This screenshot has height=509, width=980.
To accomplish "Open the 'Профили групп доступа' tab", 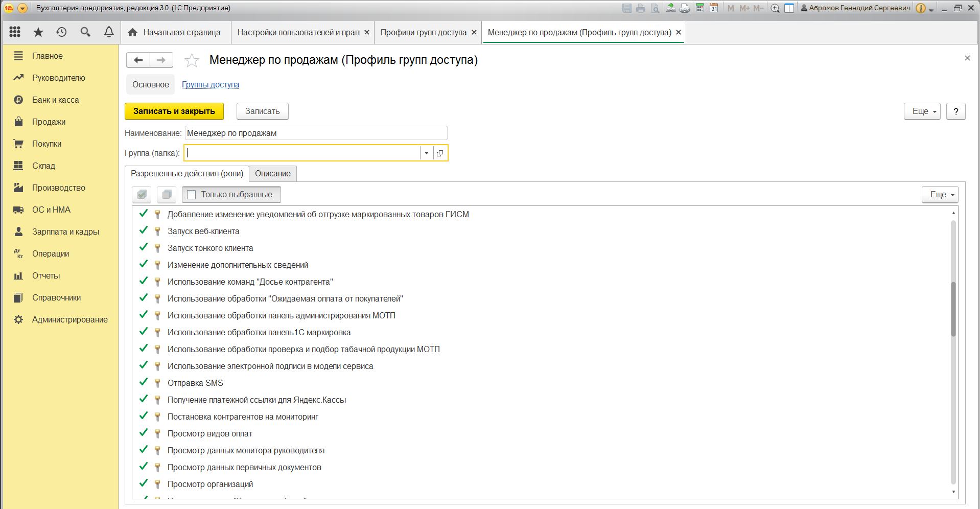I will (x=423, y=33).
